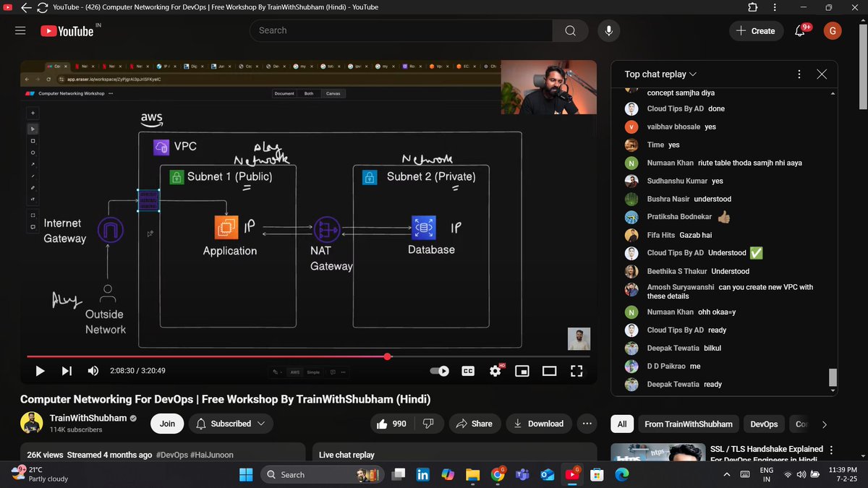Enter full screen mode
The height and width of the screenshot is (488, 868).
576,371
